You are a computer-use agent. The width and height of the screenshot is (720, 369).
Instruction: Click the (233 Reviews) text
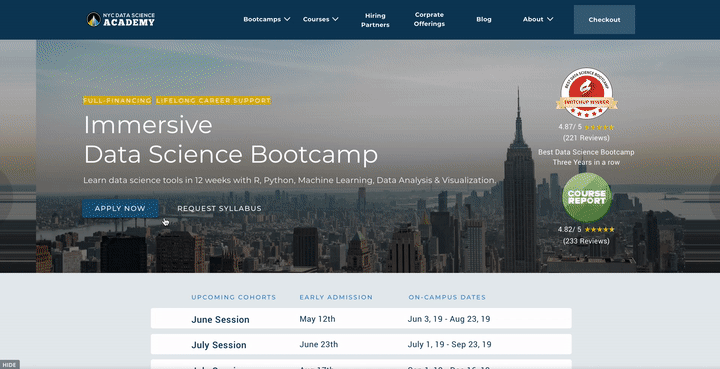(586, 241)
